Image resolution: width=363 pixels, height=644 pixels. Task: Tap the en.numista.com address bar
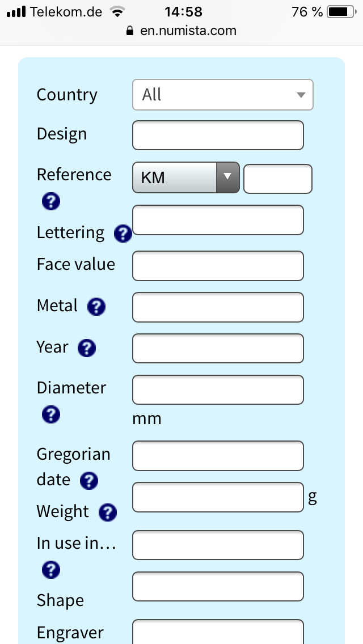pyautogui.click(x=181, y=31)
